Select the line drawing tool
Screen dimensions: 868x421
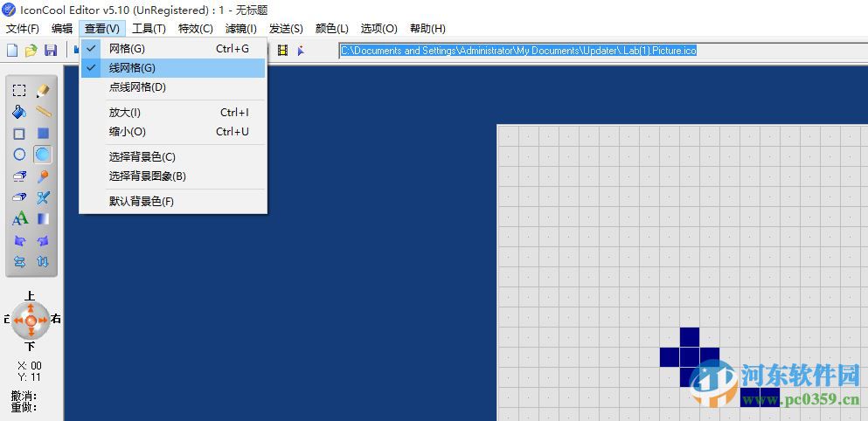coord(43,112)
